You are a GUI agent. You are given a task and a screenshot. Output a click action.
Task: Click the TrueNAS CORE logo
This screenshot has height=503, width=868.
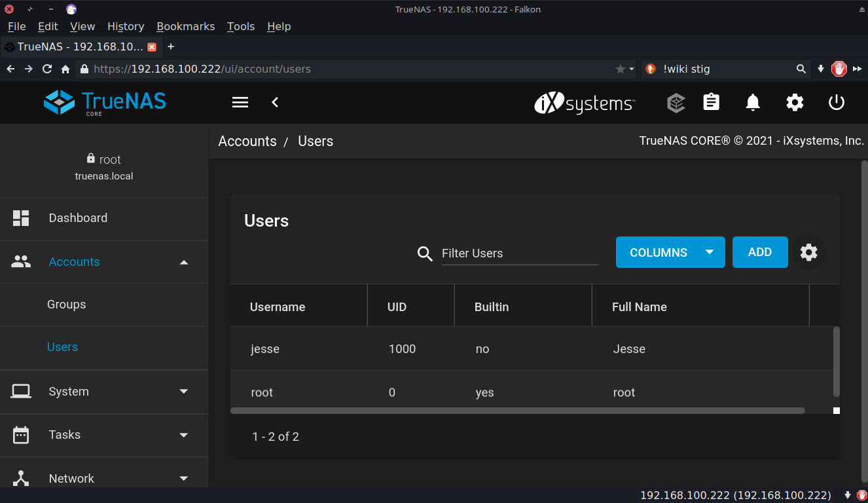click(x=105, y=103)
